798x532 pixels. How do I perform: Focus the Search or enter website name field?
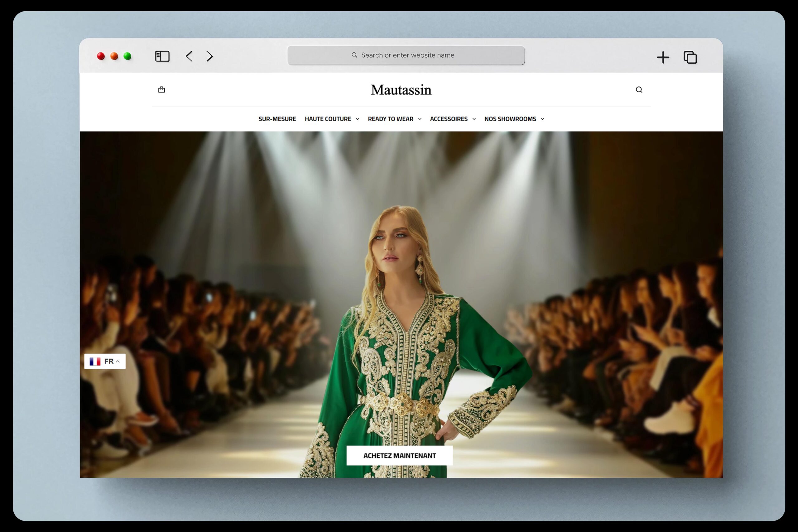pyautogui.click(x=406, y=55)
